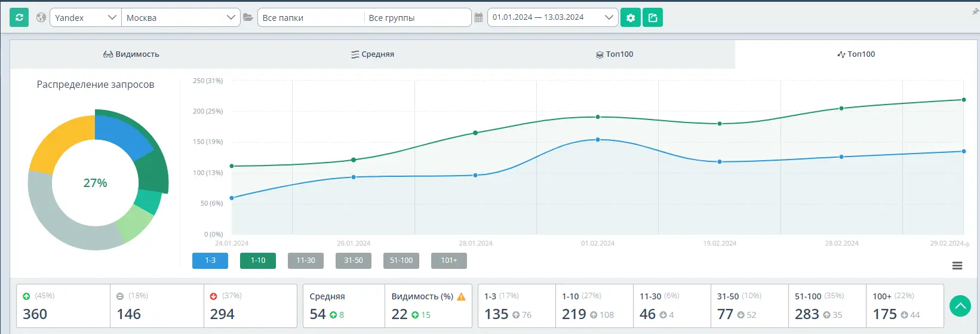The image size is (980, 334).
Task: Click the 101+ legend button
Action: click(449, 261)
